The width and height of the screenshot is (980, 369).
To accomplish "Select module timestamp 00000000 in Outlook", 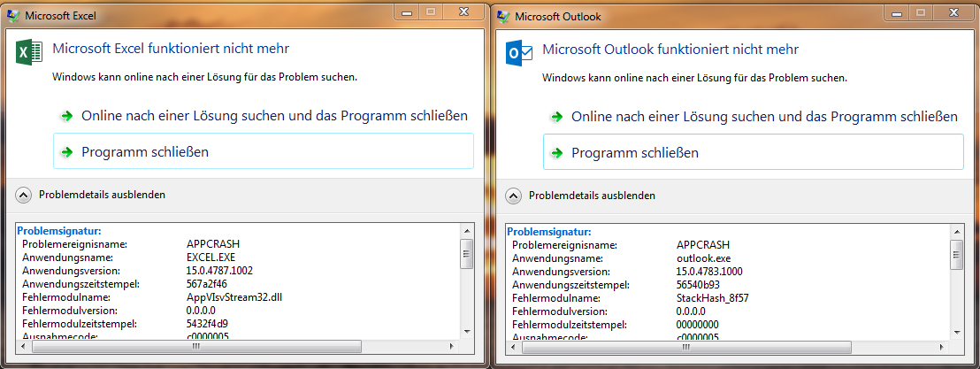I will coord(698,324).
